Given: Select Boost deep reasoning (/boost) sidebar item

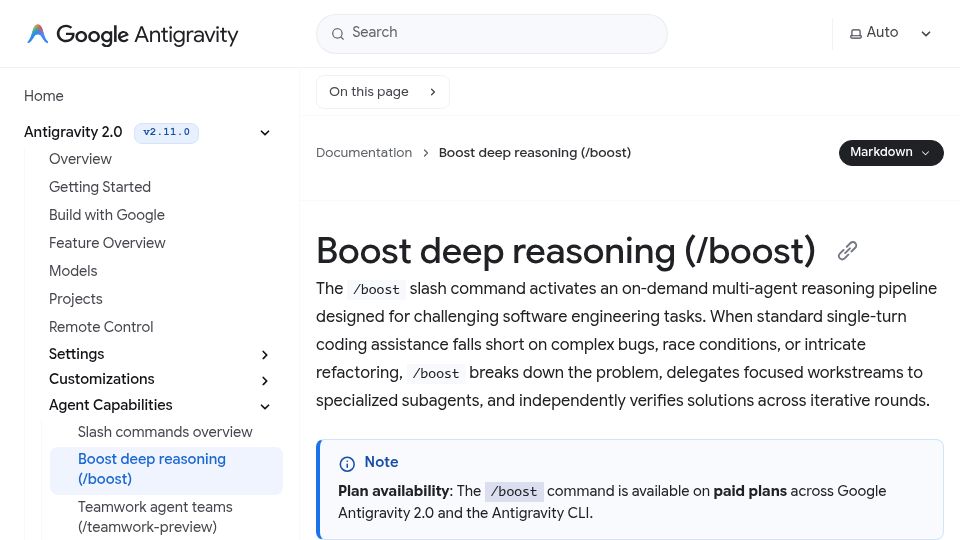Looking at the screenshot, I should 166,470.
